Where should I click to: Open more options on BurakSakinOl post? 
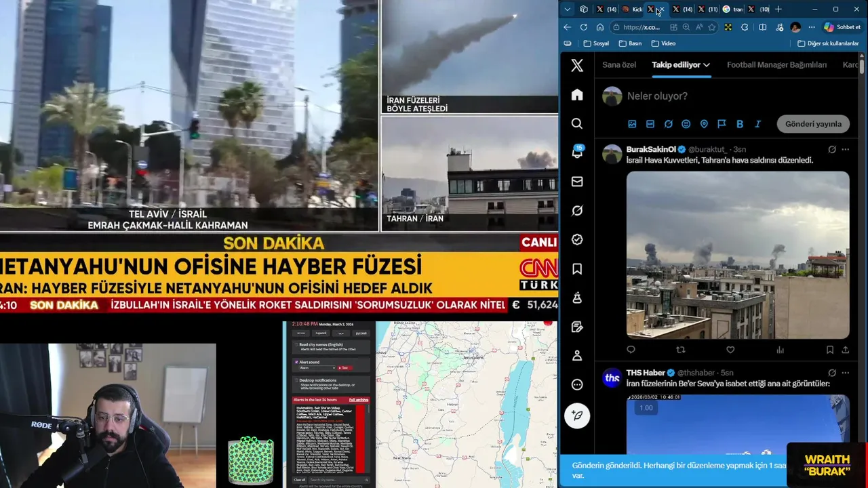pos(845,149)
